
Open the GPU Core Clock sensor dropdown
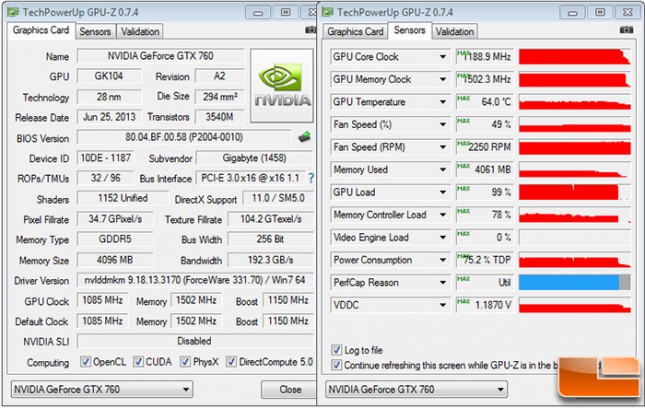point(443,57)
